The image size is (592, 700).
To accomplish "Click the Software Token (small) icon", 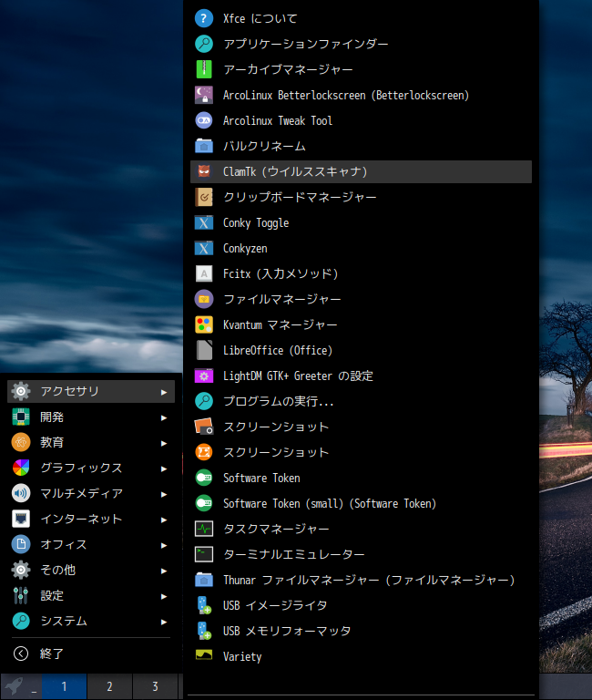I will tap(204, 503).
